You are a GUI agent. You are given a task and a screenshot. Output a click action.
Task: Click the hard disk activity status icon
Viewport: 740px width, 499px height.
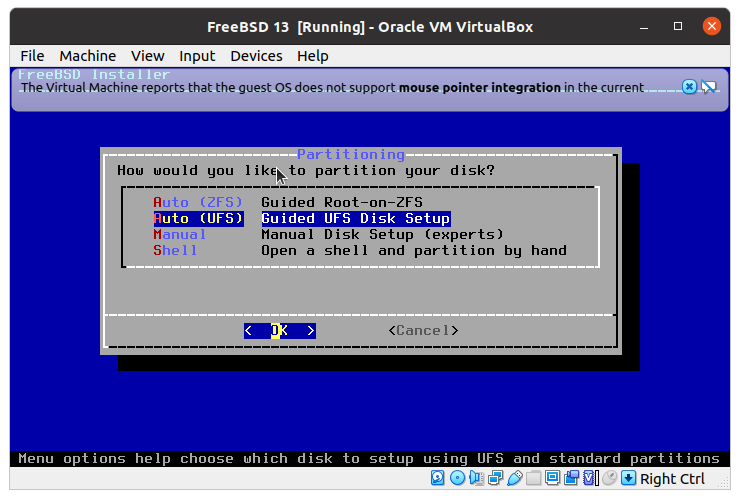pos(438,478)
